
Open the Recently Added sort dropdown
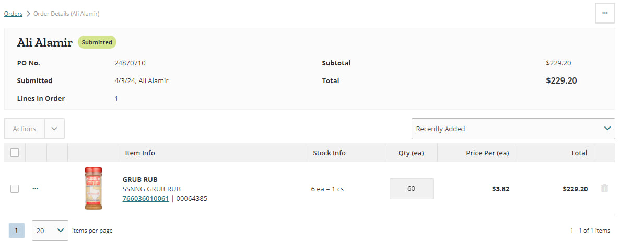[513, 129]
